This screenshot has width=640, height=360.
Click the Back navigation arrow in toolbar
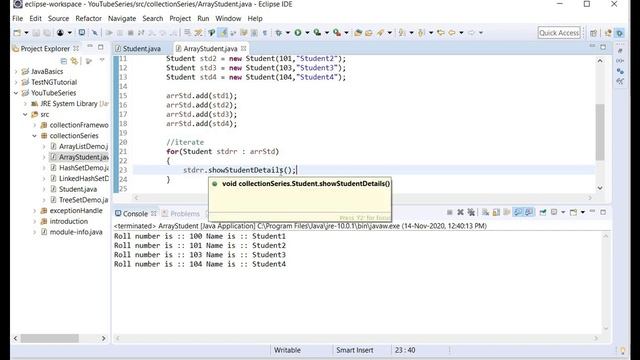click(452, 33)
